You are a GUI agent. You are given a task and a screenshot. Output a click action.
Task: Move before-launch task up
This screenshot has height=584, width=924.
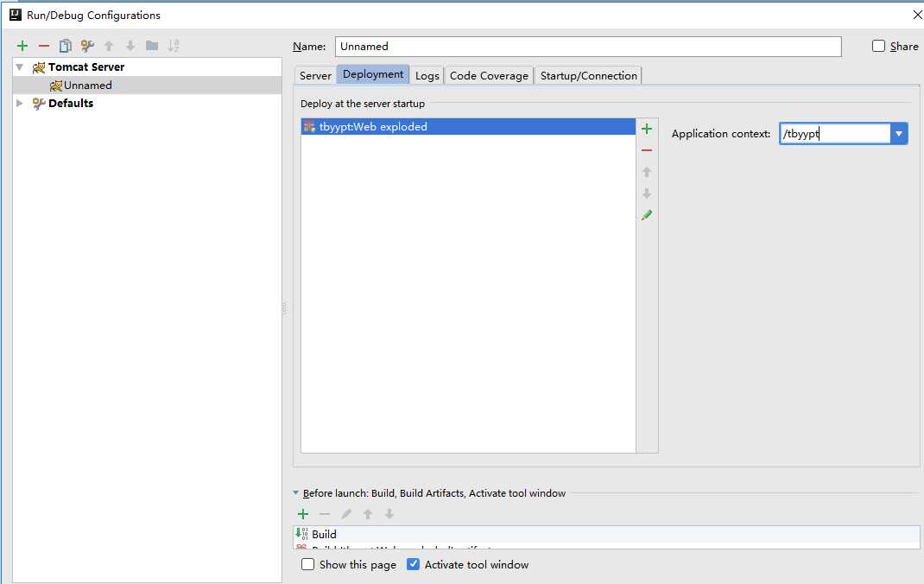pos(368,514)
